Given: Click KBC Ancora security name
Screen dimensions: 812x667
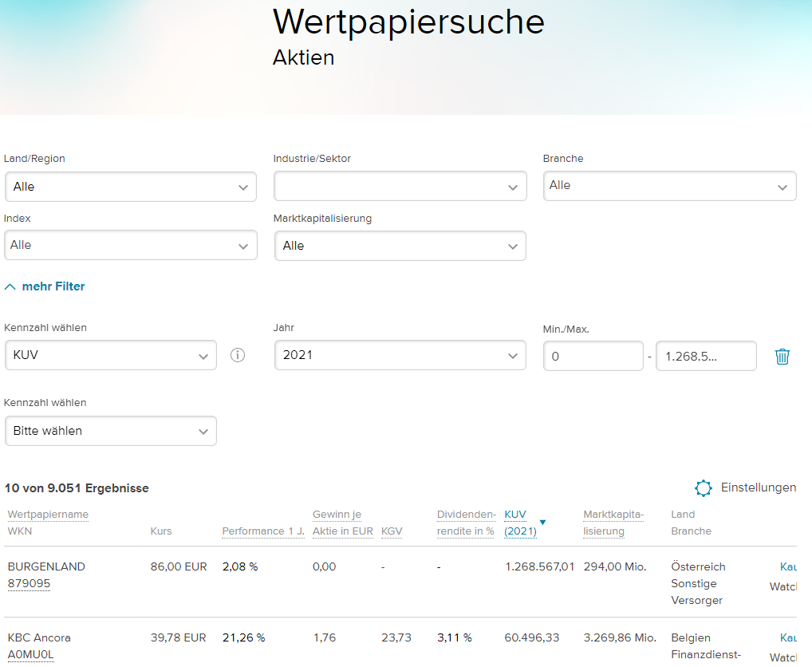Looking at the screenshot, I should [x=39, y=638].
